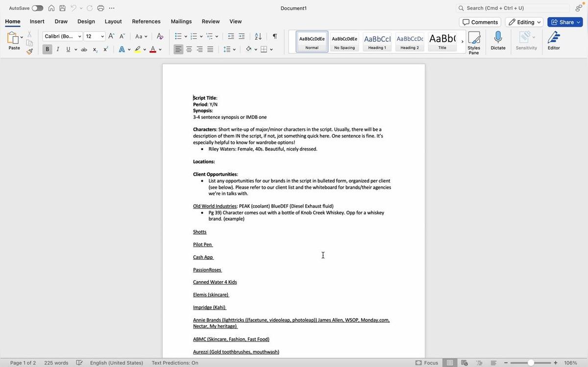Undo the last action
This screenshot has width=588, height=367.
[73, 8]
